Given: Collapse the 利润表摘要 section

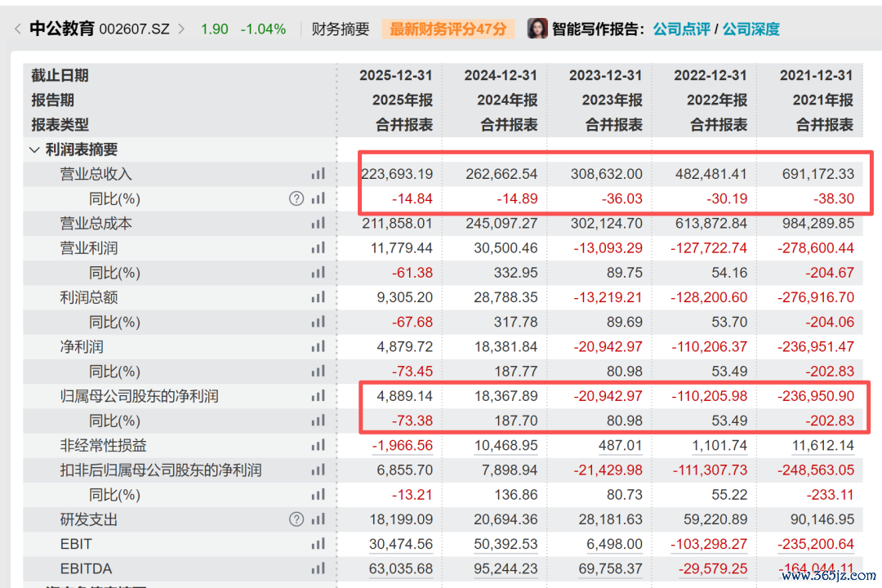Looking at the screenshot, I should pos(34,149).
